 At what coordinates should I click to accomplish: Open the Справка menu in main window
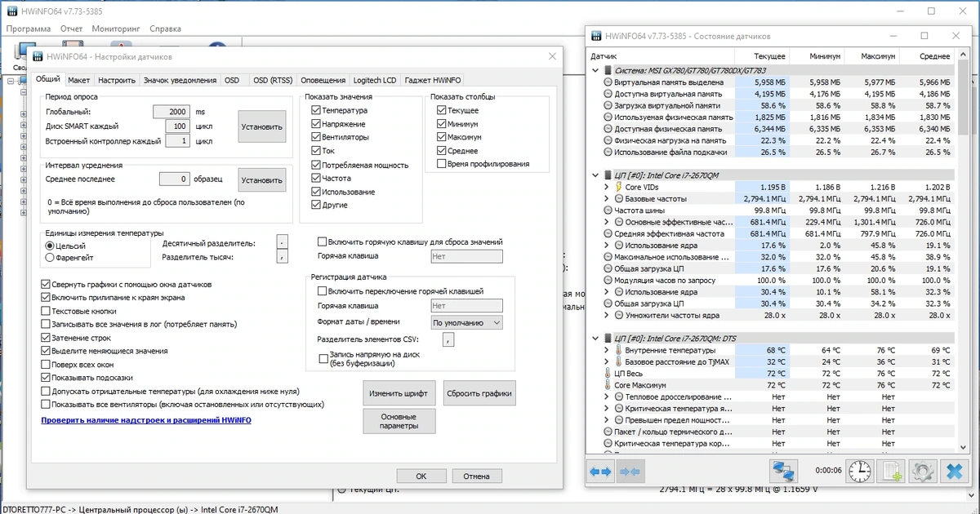click(166, 28)
